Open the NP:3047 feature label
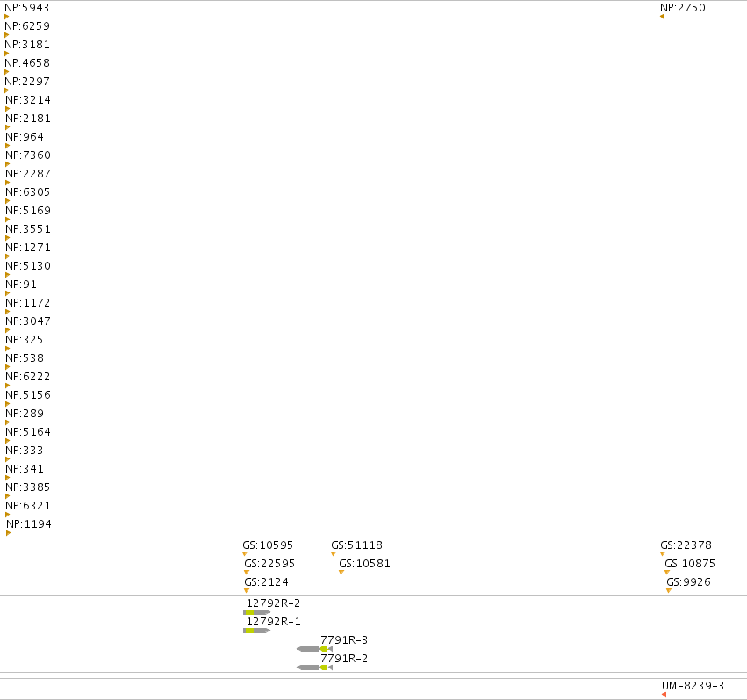Viewport: 747px width, 700px height. pos(28,321)
